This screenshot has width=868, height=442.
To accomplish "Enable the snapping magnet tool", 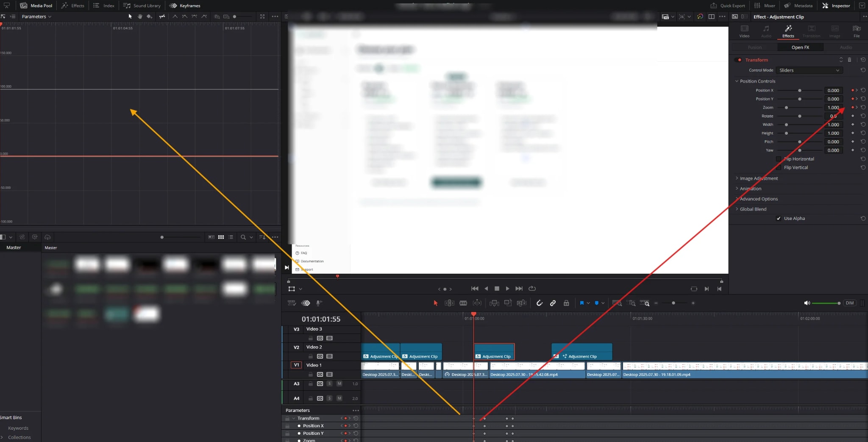I will (x=540, y=303).
